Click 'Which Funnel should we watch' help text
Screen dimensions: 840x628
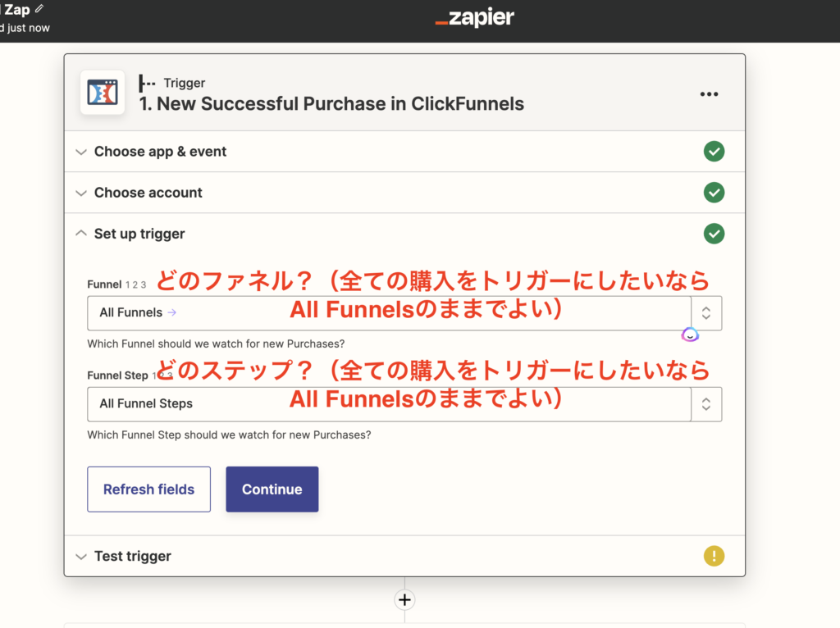coord(216,344)
